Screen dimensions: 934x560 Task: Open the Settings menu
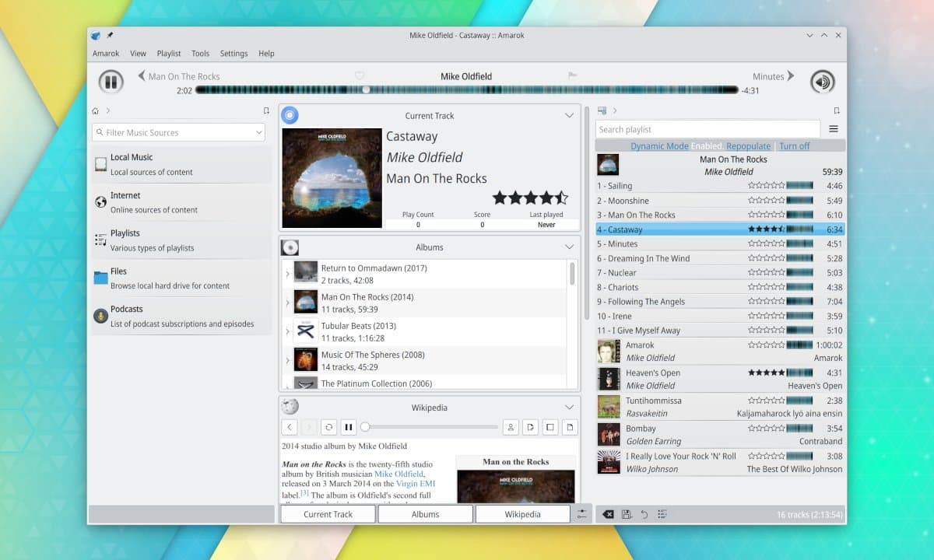233,54
